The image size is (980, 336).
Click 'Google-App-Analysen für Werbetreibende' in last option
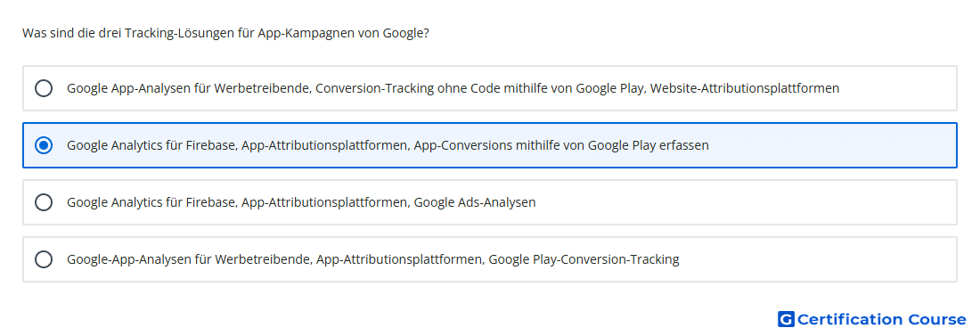tap(190, 259)
